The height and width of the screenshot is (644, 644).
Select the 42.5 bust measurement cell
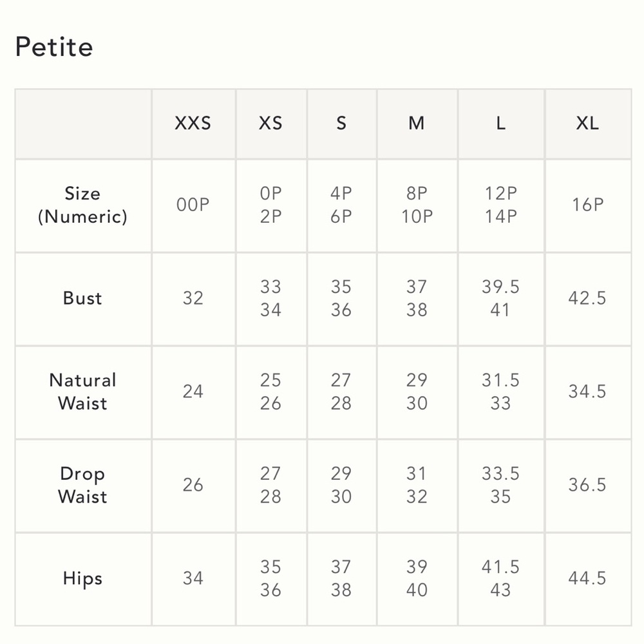pyautogui.click(x=587, y=298)
